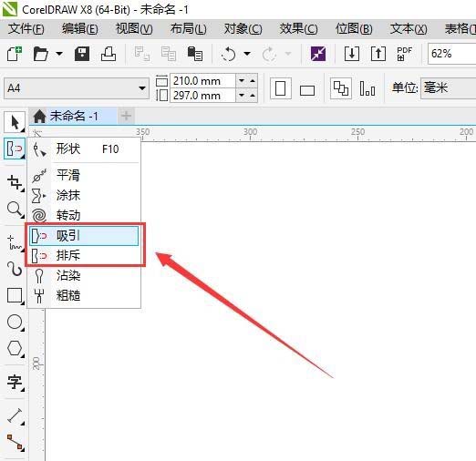Select the Freehand drawing tool
Image resolution: width=476 pixels, height=461 pixels.
[x=16, y=243]
